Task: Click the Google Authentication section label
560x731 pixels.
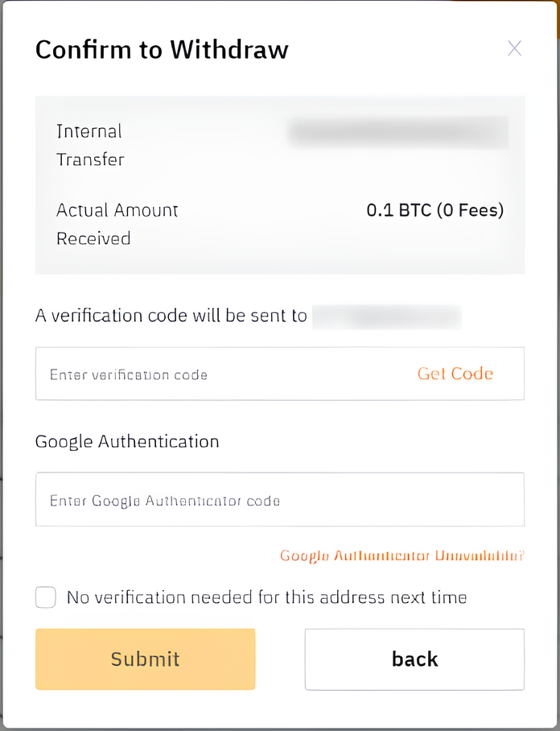Action: coord(127,441)
